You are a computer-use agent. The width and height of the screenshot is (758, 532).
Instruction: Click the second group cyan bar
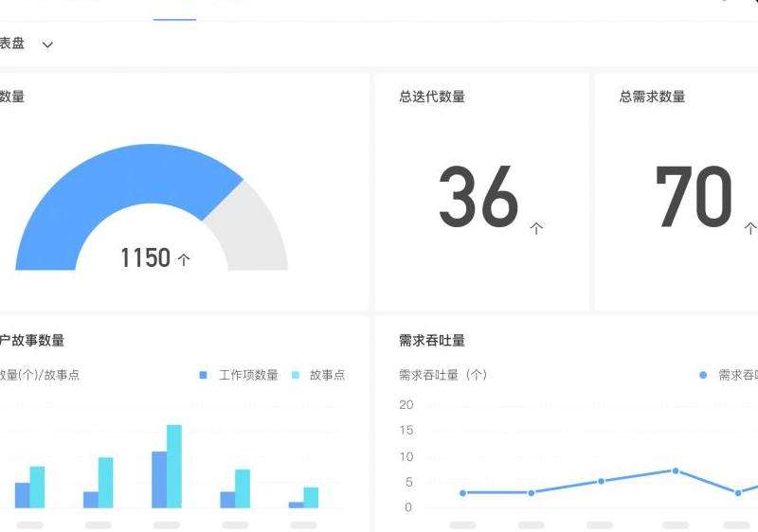(x=105, y=483)
